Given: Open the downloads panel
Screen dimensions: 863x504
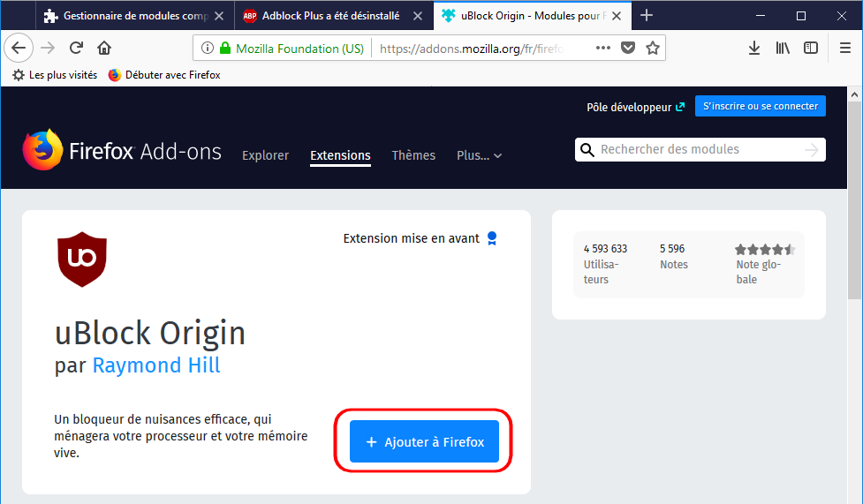Looking at the screenshot, I should (x=754, y=48).
